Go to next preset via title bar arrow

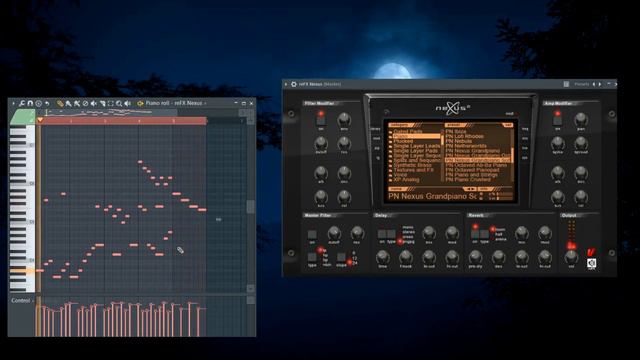click(x=600, y=84)
